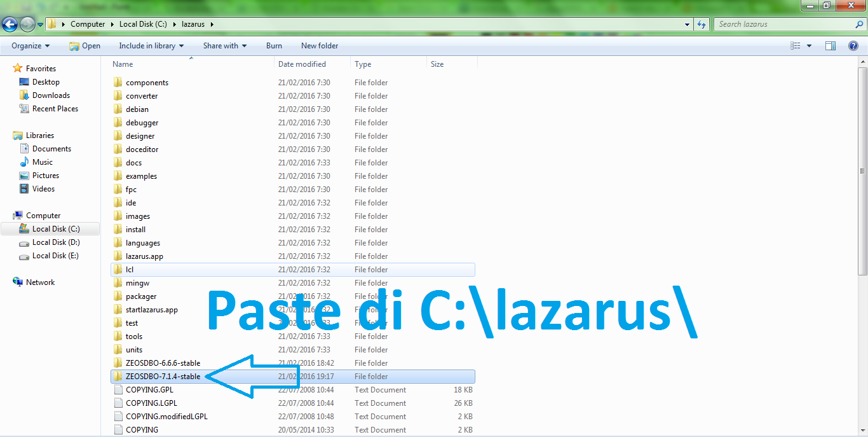
Task: Create a New folder
Action: click(320, 46)
